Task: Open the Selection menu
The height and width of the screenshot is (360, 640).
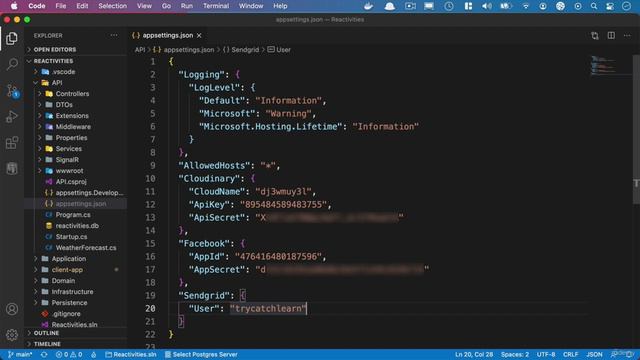Action: pyautogui.click(x=112, y=6)
